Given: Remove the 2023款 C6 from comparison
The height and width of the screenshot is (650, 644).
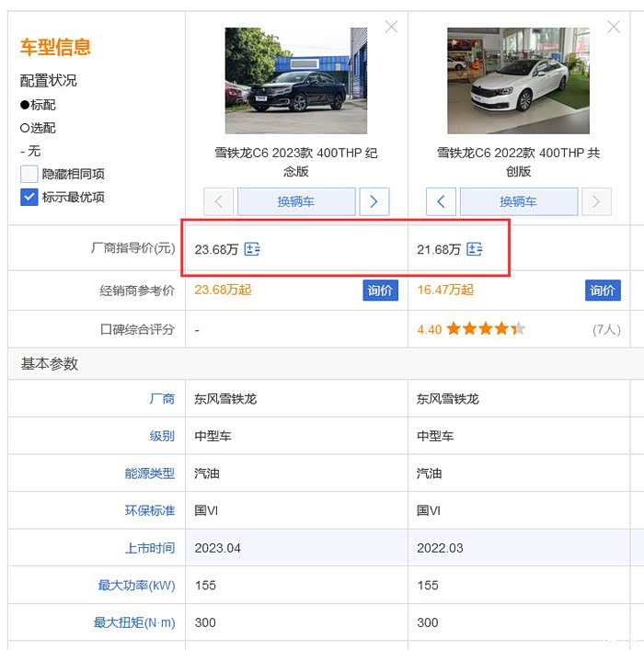Looking at the screenshot, I should click(391, 28).
